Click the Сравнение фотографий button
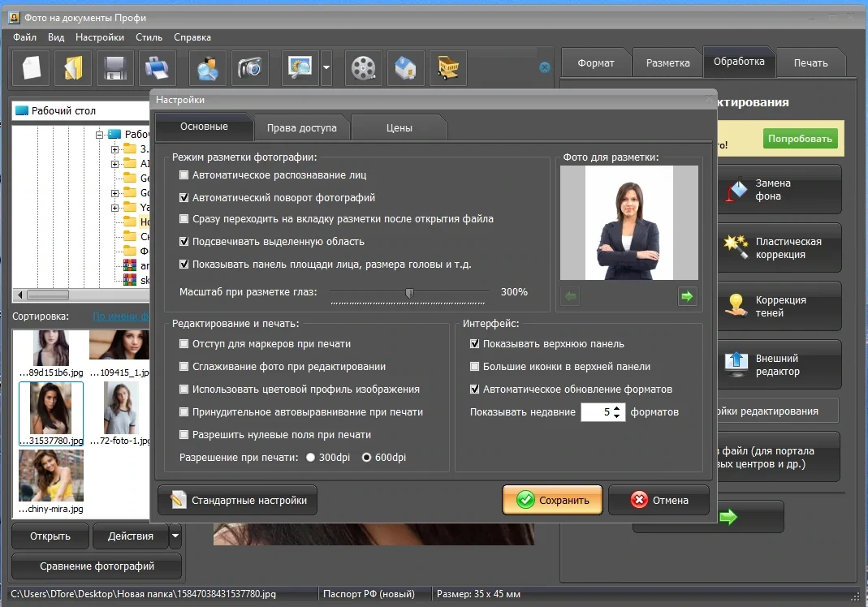Screen dimensions: 868x607 97,566
